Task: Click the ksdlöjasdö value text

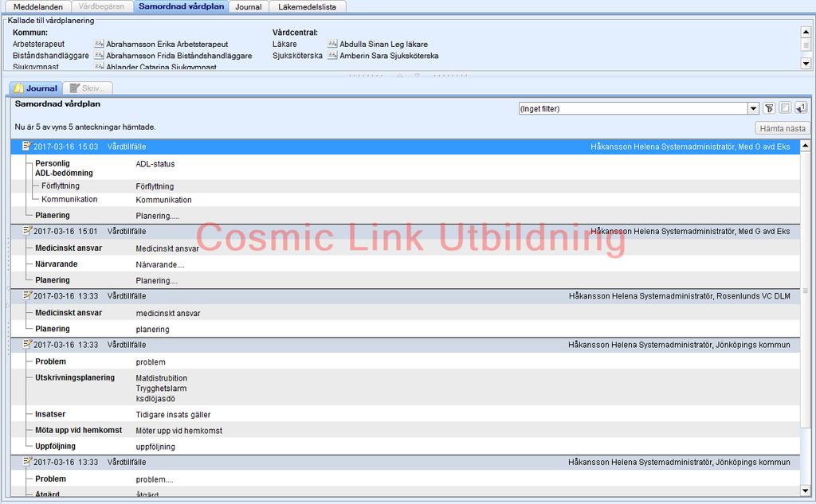Action: pos(155,399)
